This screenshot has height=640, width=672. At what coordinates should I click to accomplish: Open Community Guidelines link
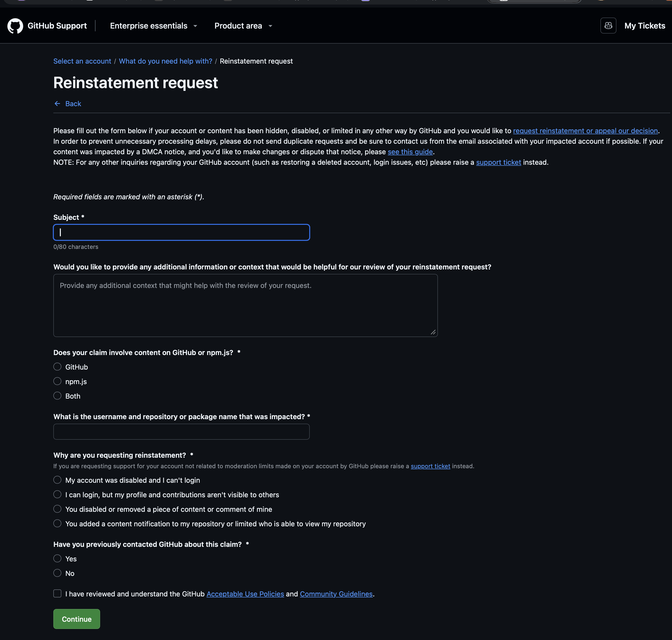(x=336, y=594)
